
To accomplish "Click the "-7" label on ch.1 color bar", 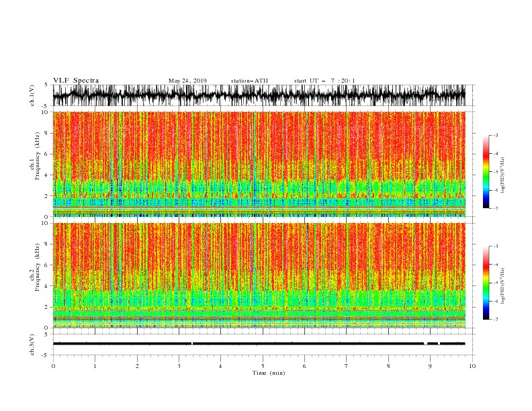I will coord(495,208).
